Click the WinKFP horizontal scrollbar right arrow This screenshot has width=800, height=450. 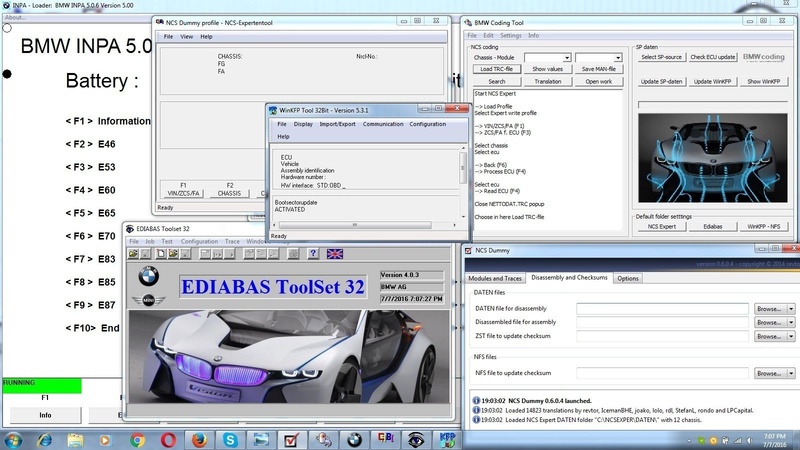point(455,225)
